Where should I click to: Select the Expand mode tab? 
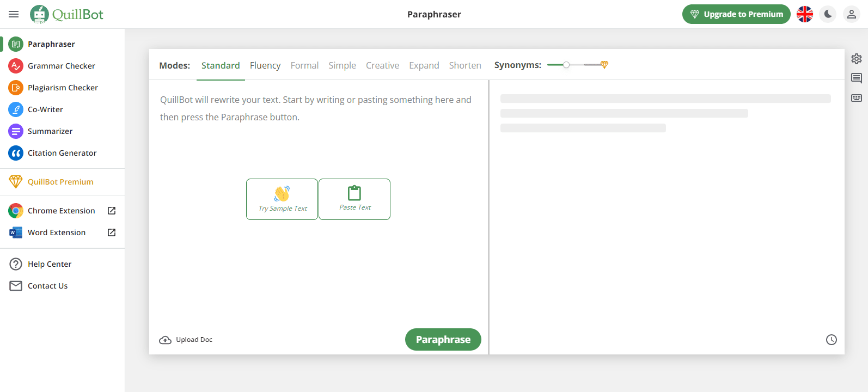[x=424, y=65]
